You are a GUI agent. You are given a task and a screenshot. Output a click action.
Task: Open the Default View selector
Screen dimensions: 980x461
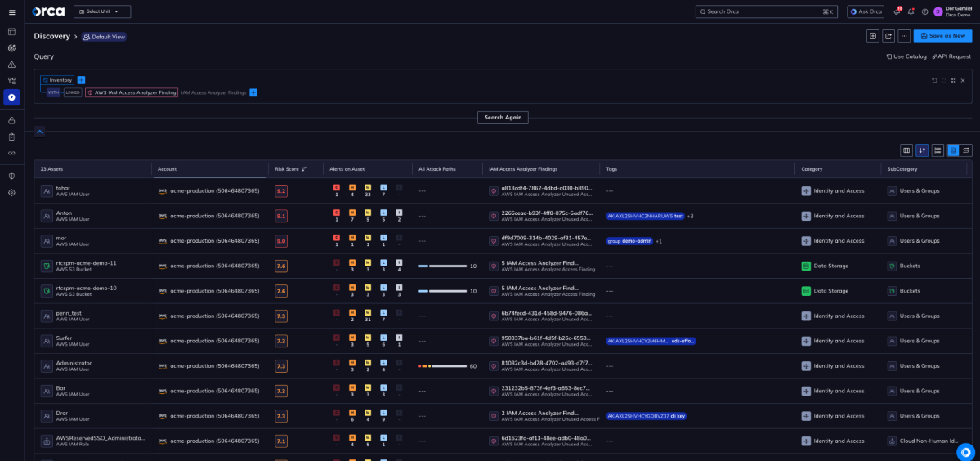(x=104, y=37)
